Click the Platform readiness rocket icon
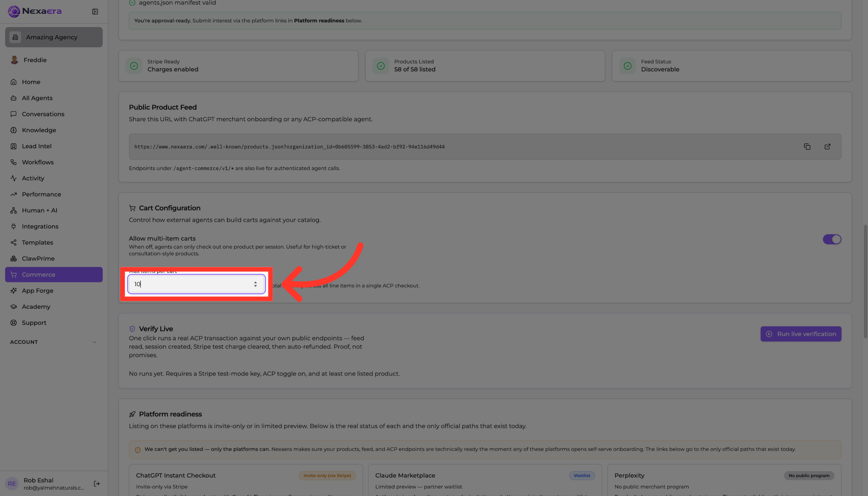The width and height of the screenshot is (868, 496). [x=132, y=414]
